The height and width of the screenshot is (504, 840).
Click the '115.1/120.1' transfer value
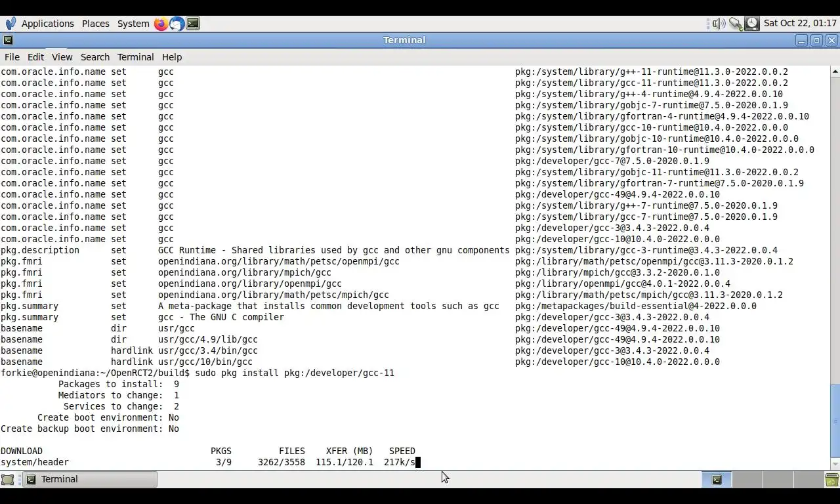[345, 462]
